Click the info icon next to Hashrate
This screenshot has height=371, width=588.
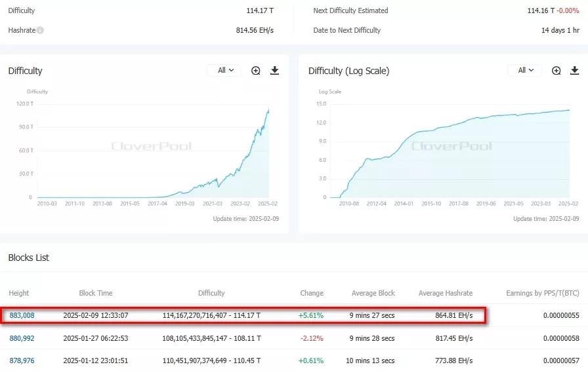[x=41, y=30]
